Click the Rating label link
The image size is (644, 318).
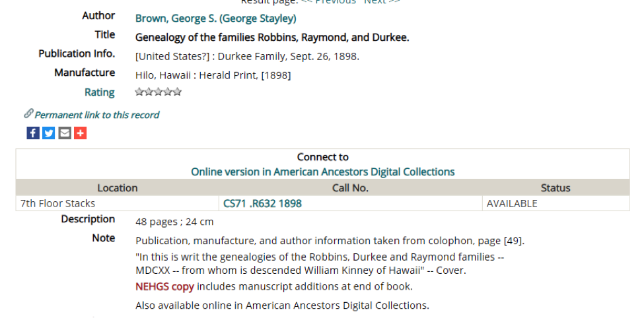pos(99,92)
